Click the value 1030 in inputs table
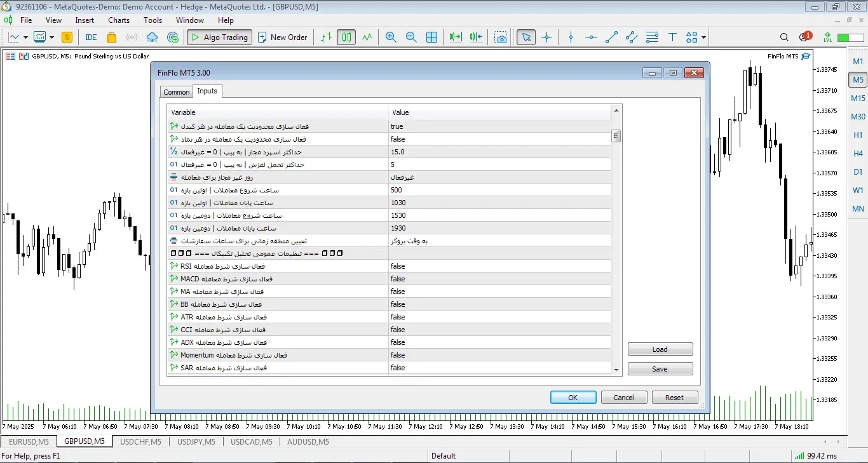Screen dimensions: 868x463 (x=499, y=203)
